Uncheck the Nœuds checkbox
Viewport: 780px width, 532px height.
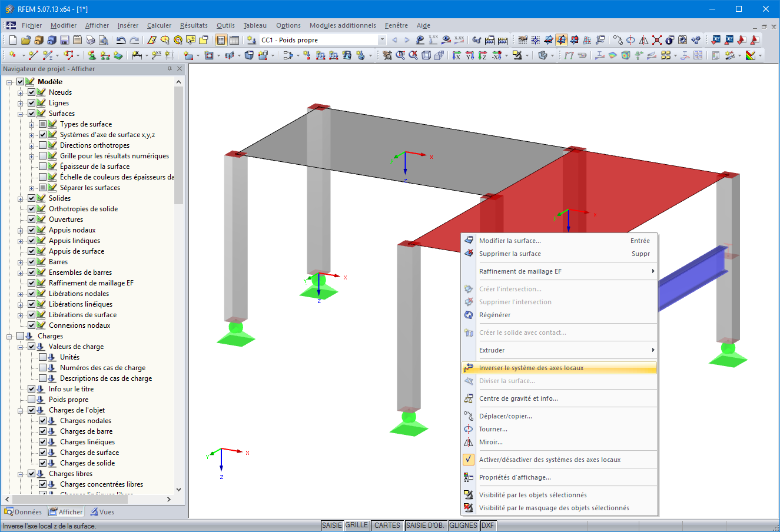click(x=32, y=92)
